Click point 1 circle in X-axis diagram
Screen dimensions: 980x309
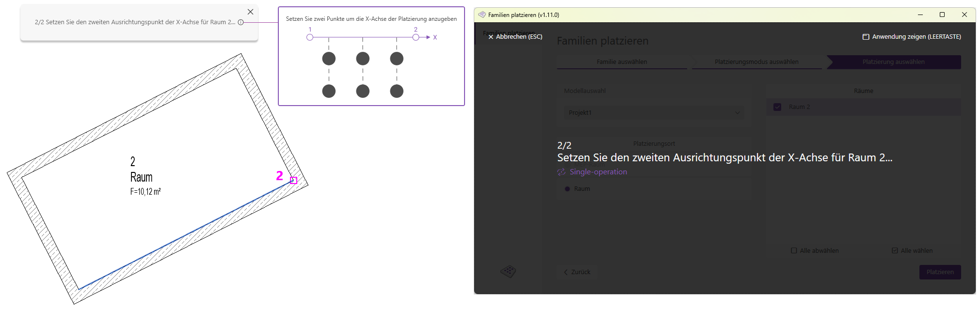(310, 37)
